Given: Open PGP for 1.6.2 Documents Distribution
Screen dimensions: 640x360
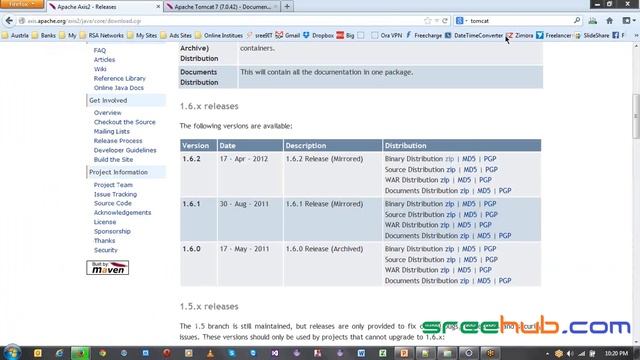Looking at the screenshot, I should click(505, 191).
